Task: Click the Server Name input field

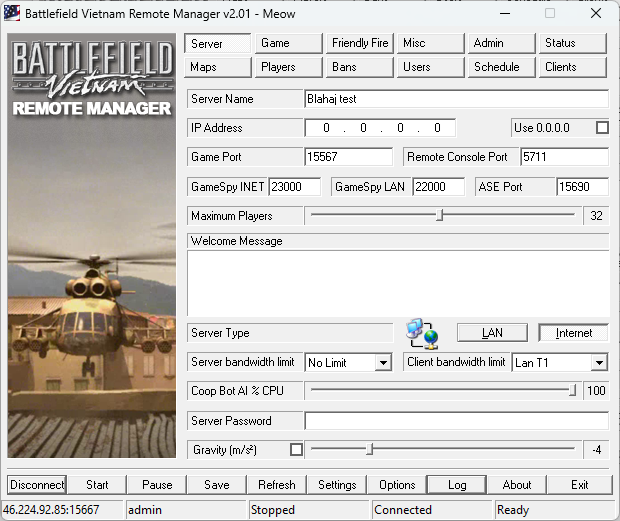Action: (456, 99)
